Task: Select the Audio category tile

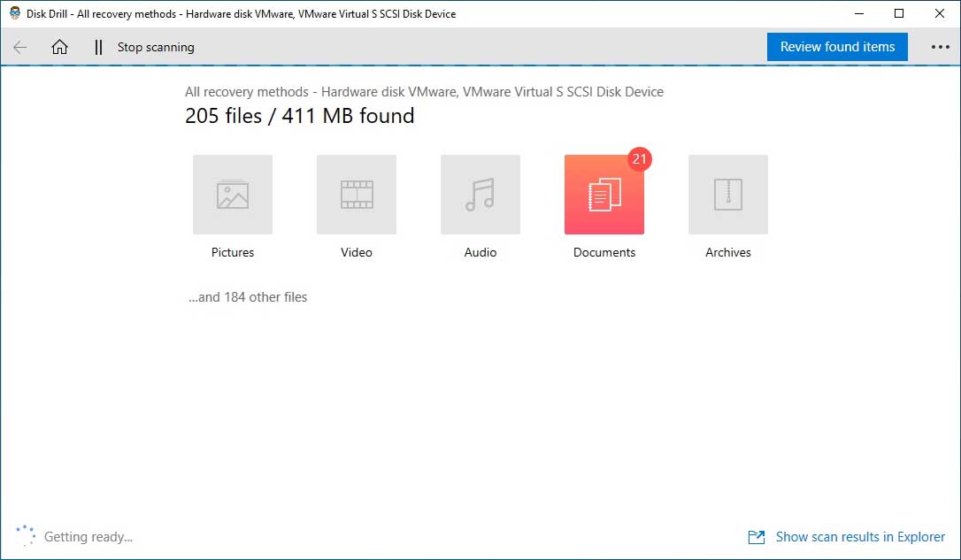Action: 480,195
